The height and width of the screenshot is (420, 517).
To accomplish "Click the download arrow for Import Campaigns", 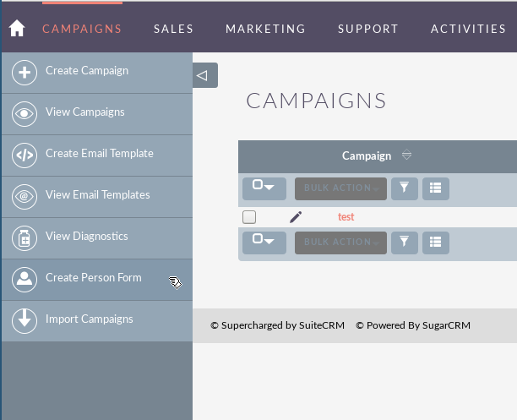I will [x=24, y=320].
